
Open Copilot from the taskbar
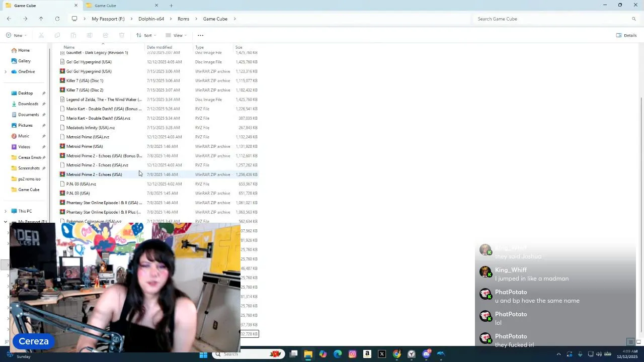(323, 354)
